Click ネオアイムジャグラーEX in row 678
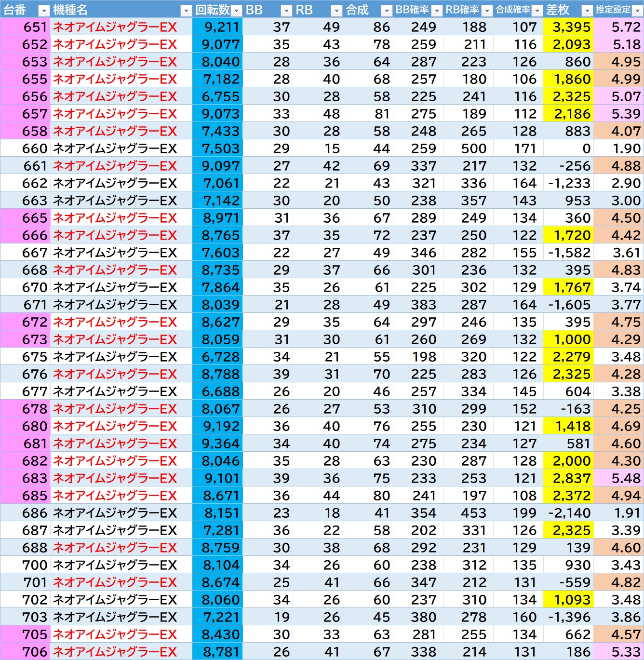Image resolution: width=644 pixels, height=660 pixels. pos(115,409)
